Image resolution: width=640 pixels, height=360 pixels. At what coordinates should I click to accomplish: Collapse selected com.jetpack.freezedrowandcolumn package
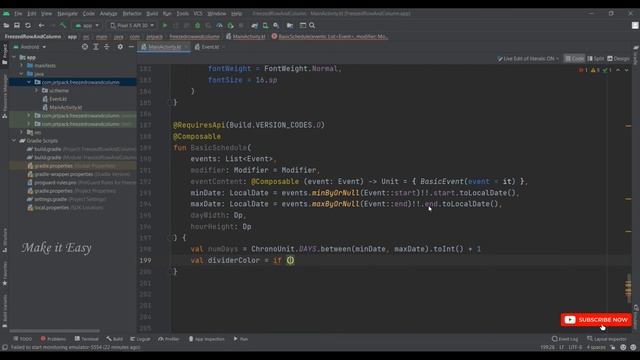(x=29, y=82)
